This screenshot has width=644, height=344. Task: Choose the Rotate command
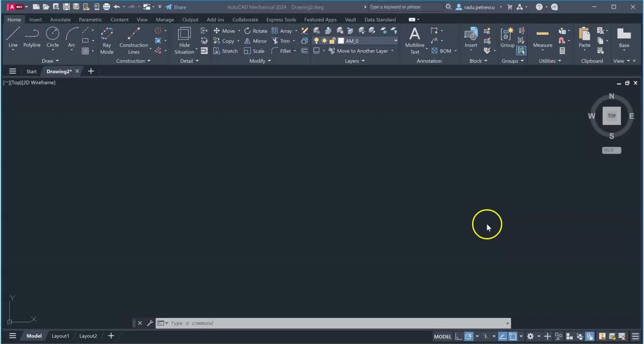coord(256,31)
